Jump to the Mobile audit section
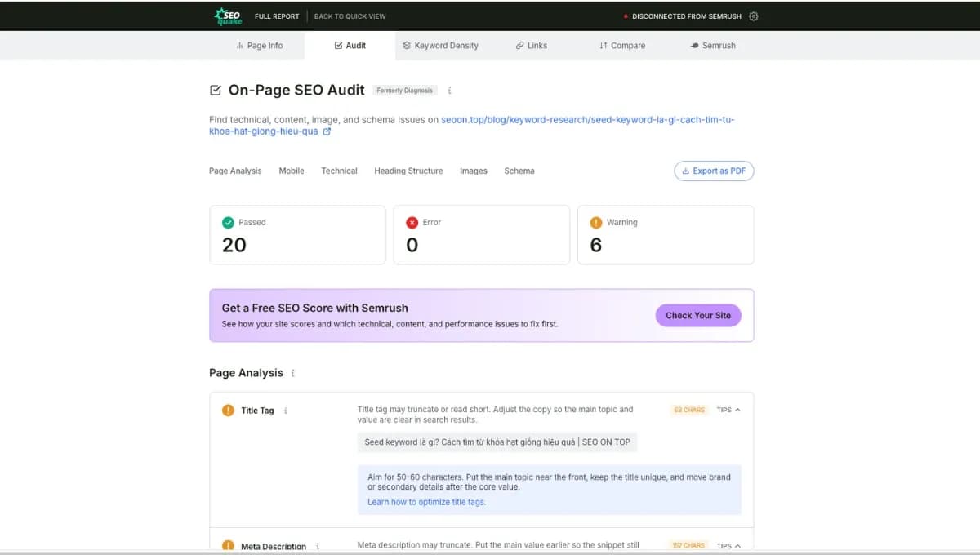This screenshot has width=980, height=555. pyautogui.click(x=292, y=171)
